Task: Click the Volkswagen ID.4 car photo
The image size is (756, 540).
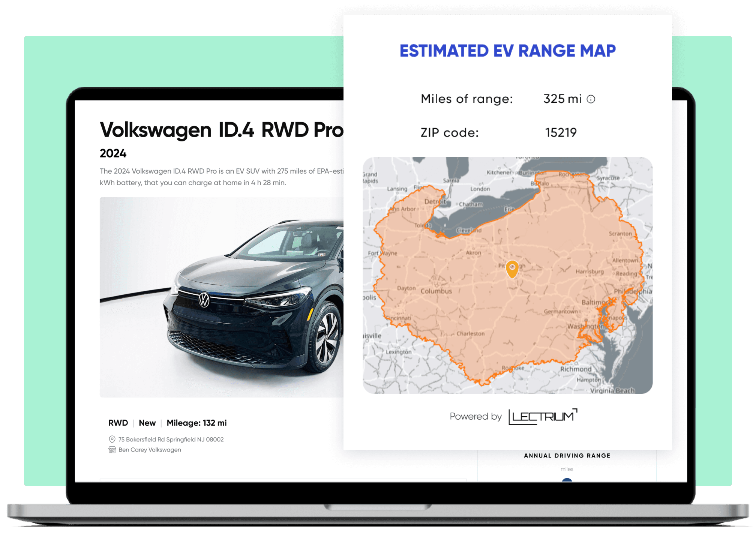Action: pyautogui.click(x=222, y=297)
